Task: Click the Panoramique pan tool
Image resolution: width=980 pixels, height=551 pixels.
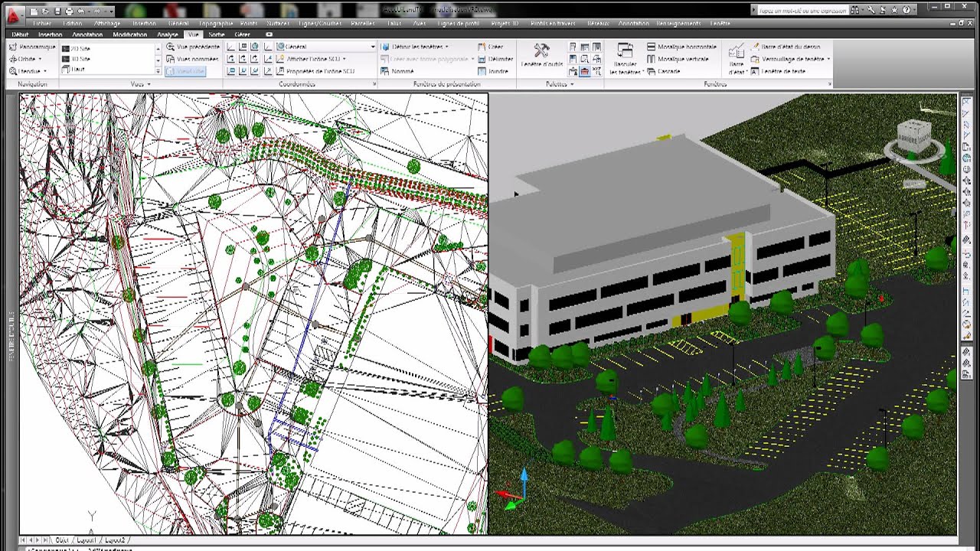Action: pyautogui.click(x=32, y=47)
